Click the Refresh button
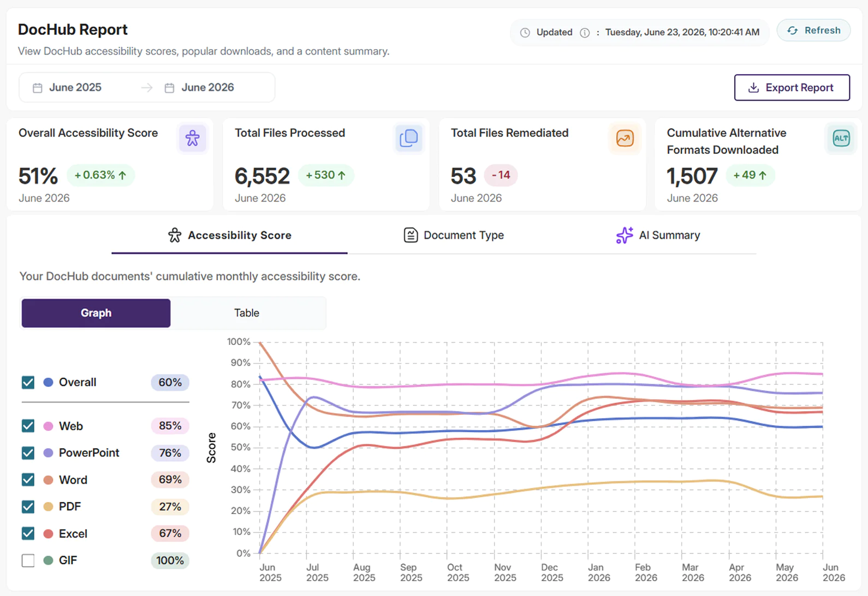The width and height of the screenshot is (868, 596). click(x=813, y=31)
